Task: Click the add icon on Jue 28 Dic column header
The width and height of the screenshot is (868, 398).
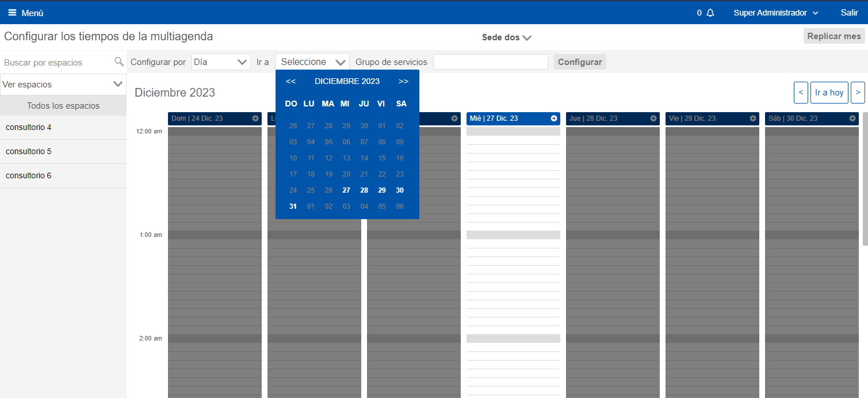Action: (x=652, y=118)
